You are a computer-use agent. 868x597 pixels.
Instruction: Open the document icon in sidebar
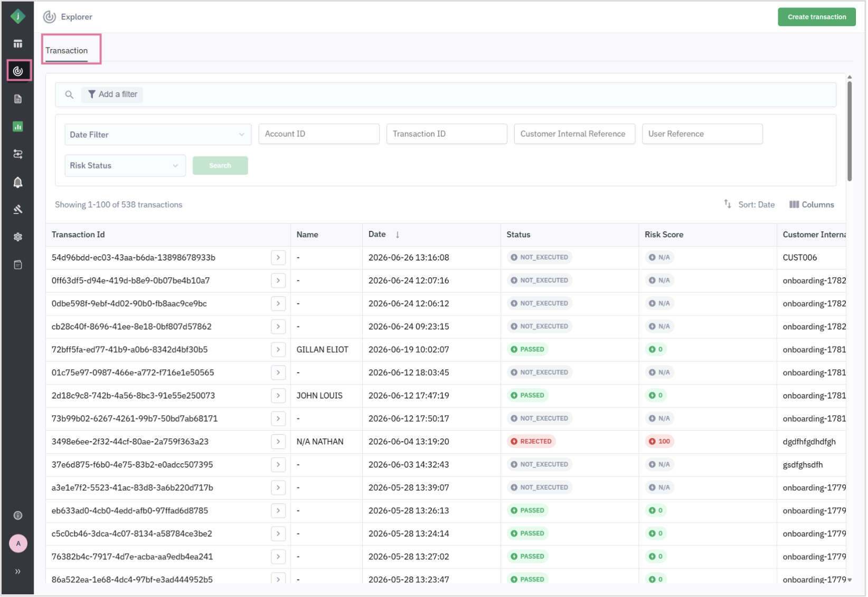(18, 99)
